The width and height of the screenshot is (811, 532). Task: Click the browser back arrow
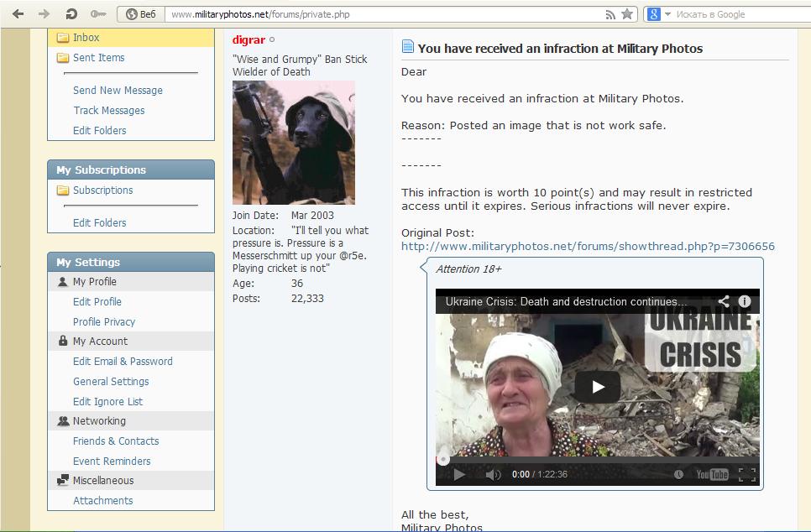pos(18,14)
